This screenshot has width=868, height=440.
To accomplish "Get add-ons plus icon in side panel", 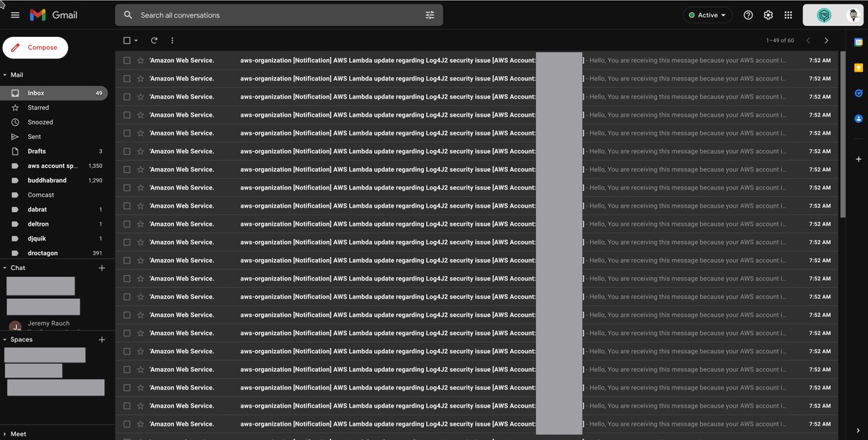I will coord(858,158).
